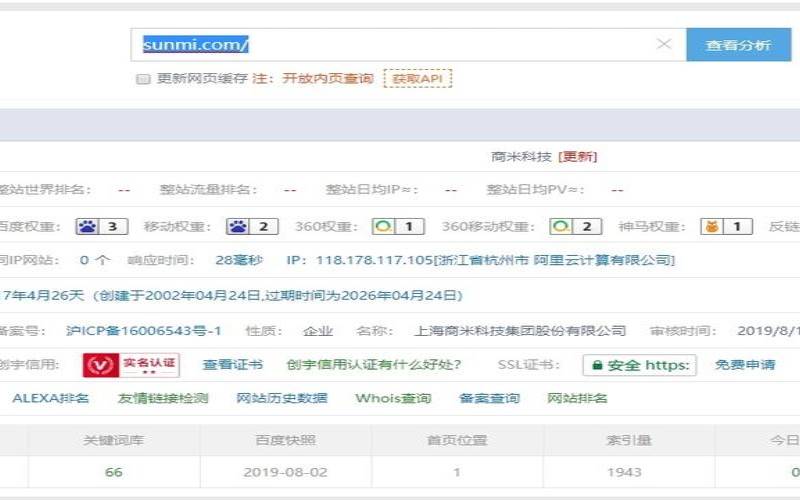Click the keyword count 66 cell

point(114,472)
